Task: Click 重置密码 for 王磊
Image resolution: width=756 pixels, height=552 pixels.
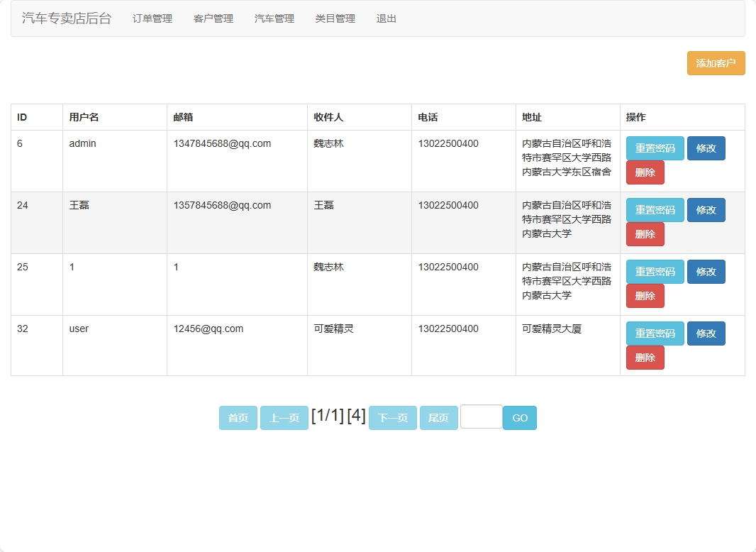Action: click(655, 209)
